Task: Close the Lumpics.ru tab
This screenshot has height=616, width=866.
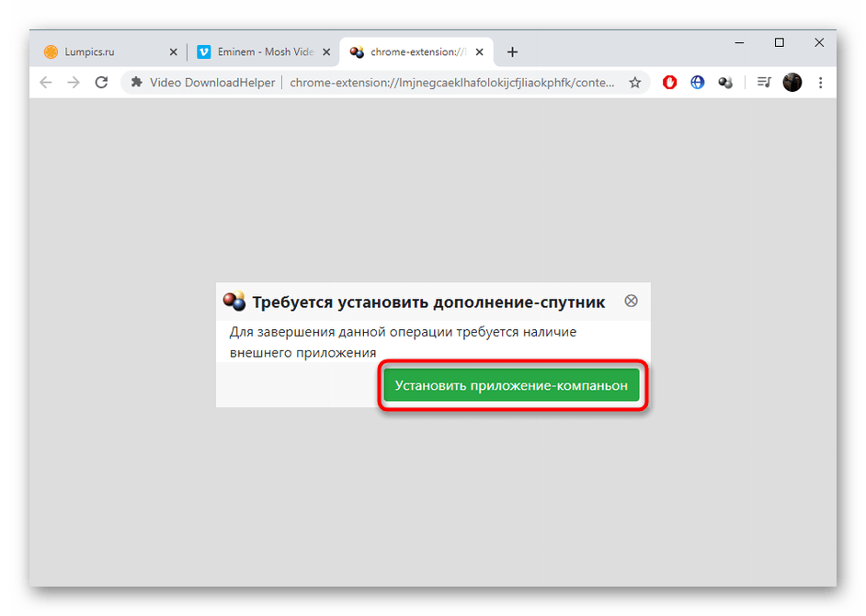Action: click(174, 51)
